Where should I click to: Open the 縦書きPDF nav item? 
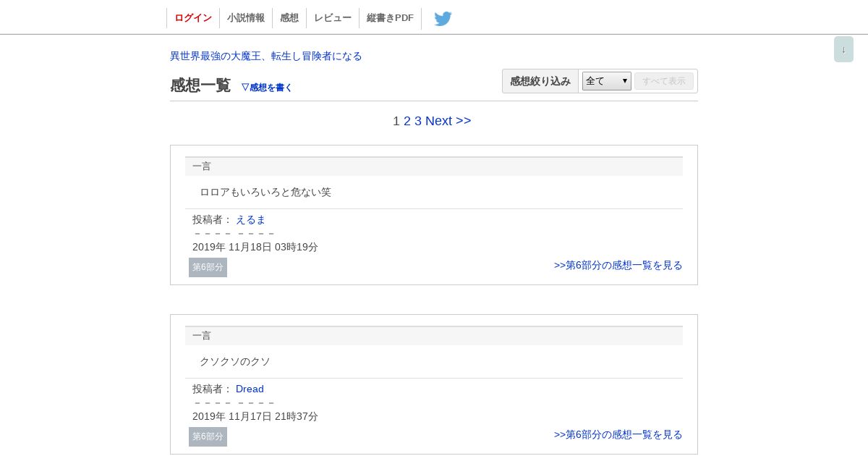(x=390, y=18)
